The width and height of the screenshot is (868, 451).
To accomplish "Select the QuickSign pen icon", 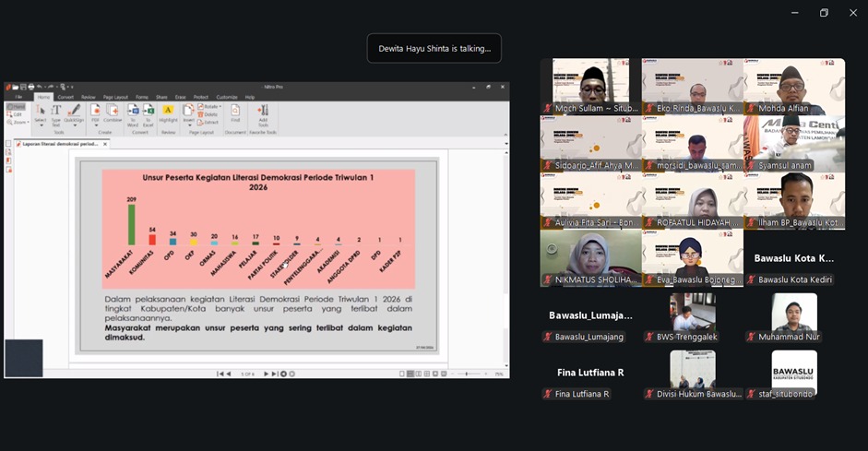I will tap(74, 111).
